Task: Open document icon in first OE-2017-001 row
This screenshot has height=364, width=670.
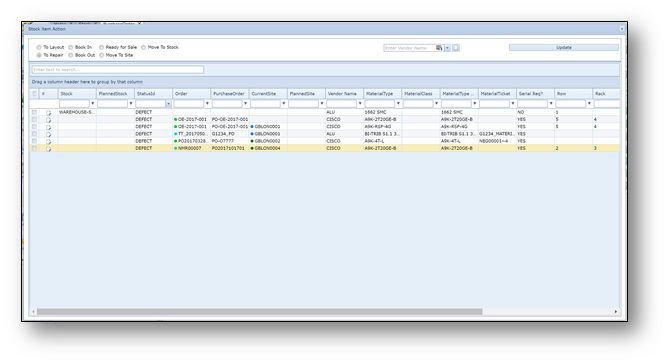Action: [48, 120]
